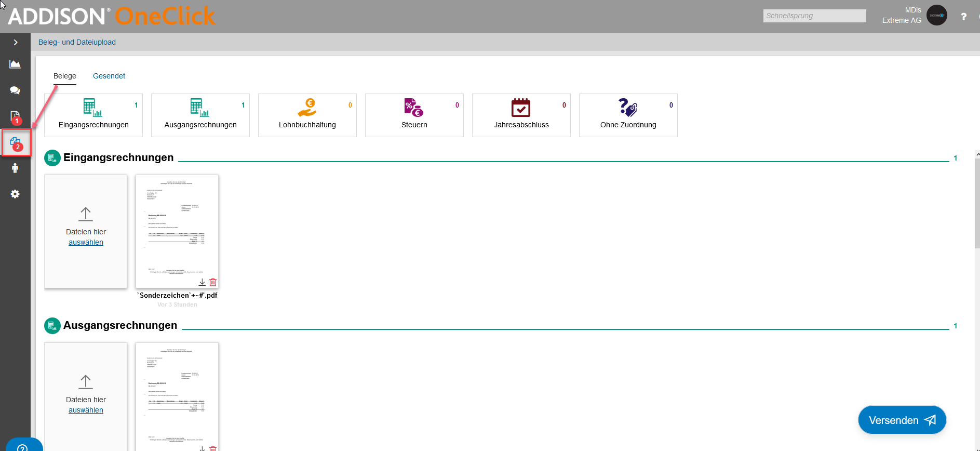Open the upload icon with badge 2
The height and width of the screenshot is (451, 980).
(x=16, y=143)
